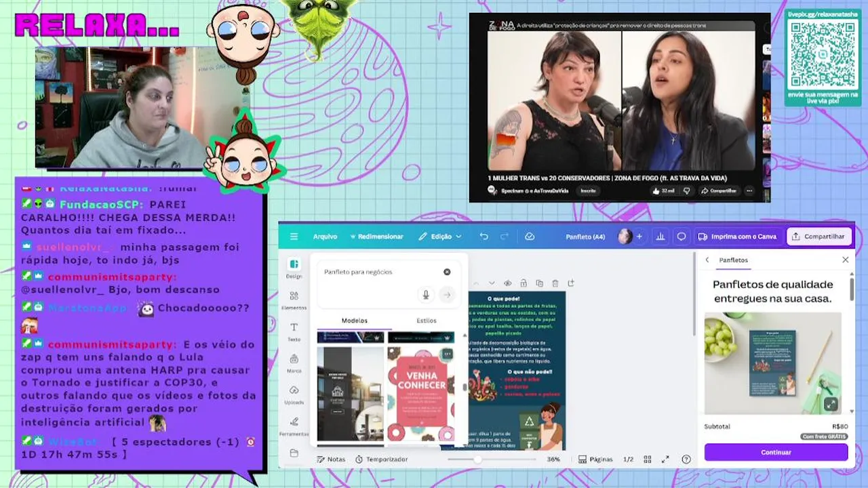The height and width of the screenshot is (488, 868).
Task: Go back from the Panfletos print panel
Action: tap(707, 260)
